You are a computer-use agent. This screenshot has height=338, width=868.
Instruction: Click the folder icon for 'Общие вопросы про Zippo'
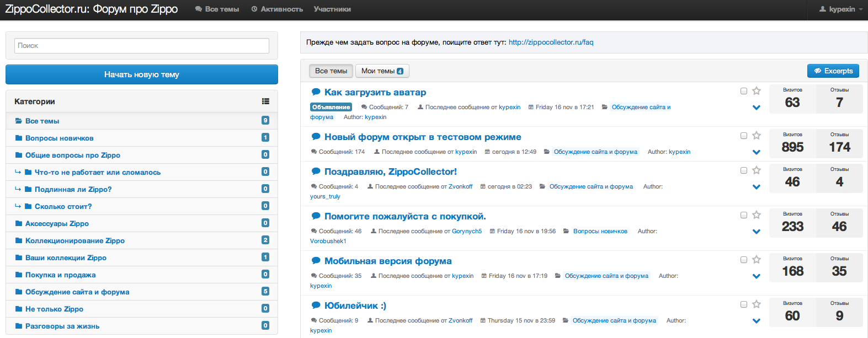pyautogui.click(x=19, y=155)
